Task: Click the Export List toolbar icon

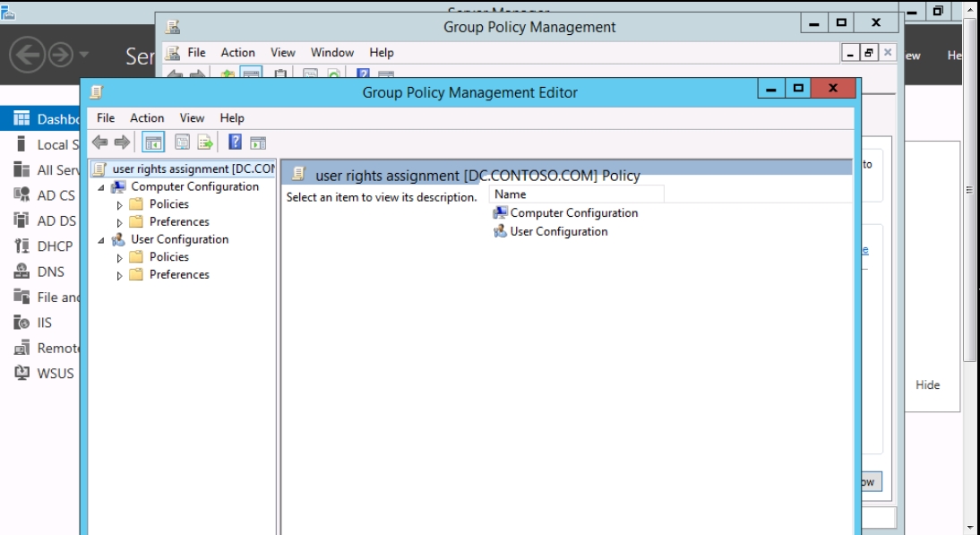Action: pos(205,142)
